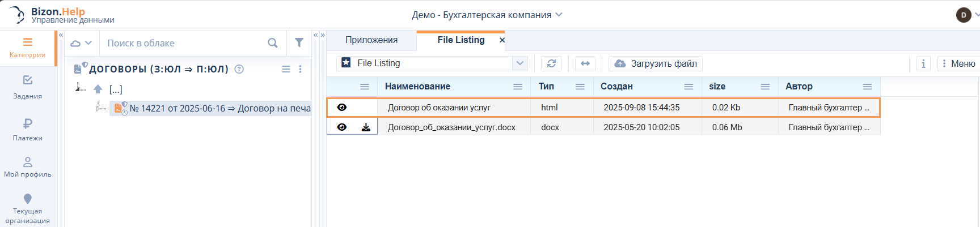Open the filter funnel icon
Image resolution: width=980 pixels, height=227 pixels.
(299, 43)
